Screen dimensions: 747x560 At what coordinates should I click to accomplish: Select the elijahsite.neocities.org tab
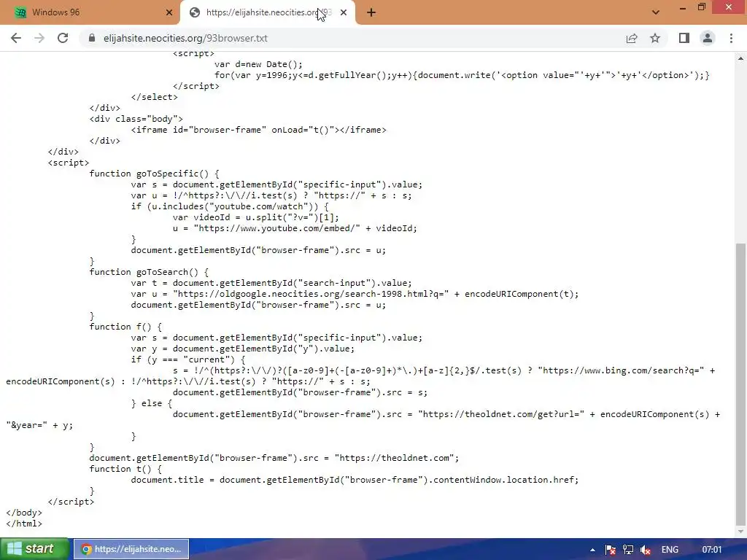(x=267, y=12)
